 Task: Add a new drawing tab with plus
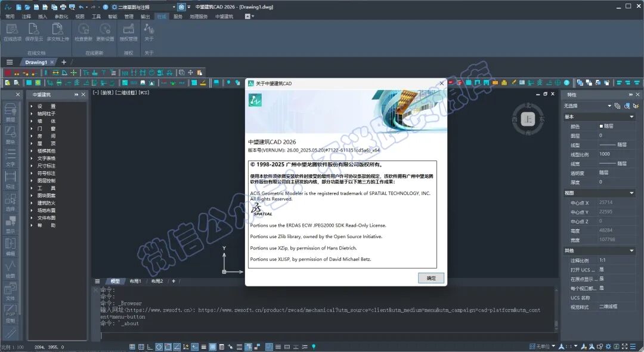click(64, 62)
